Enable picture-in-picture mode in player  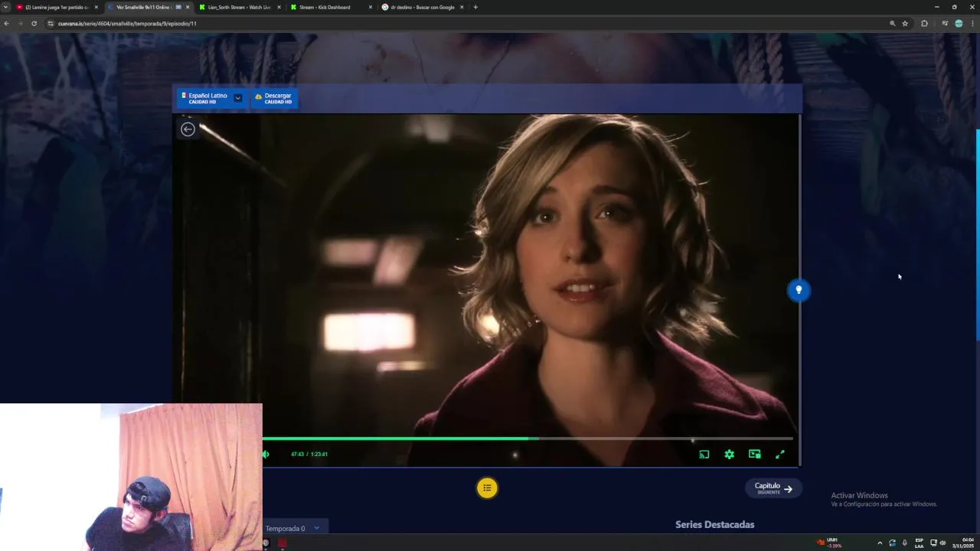click(x=755, y=455)
